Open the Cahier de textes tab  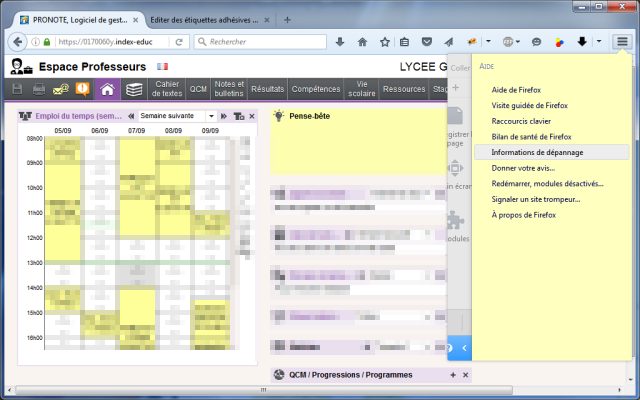pos(167,90)
